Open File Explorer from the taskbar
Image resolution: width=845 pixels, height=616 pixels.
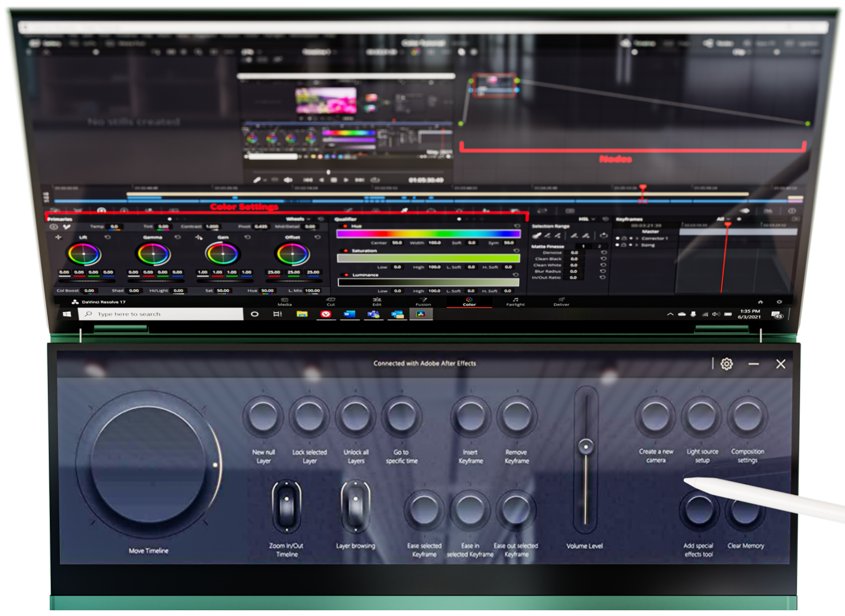tap(302, 314)
